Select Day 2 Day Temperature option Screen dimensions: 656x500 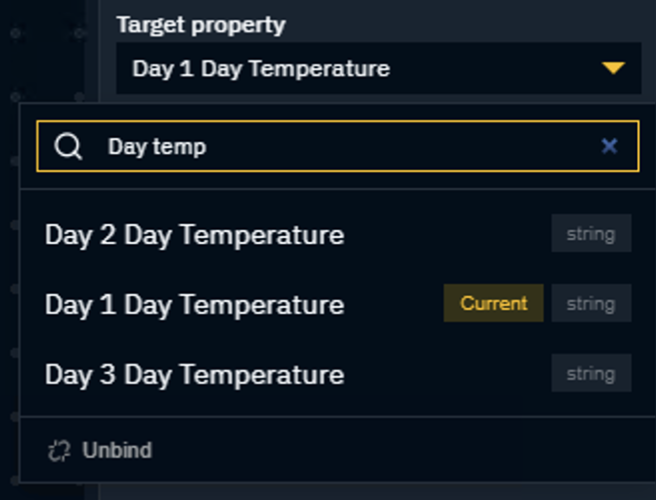point(338,233)
